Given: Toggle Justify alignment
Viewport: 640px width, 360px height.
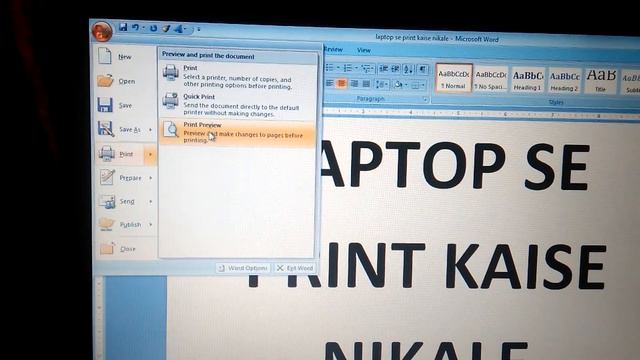Looking at the screenshot, I should tap(367, 84).
